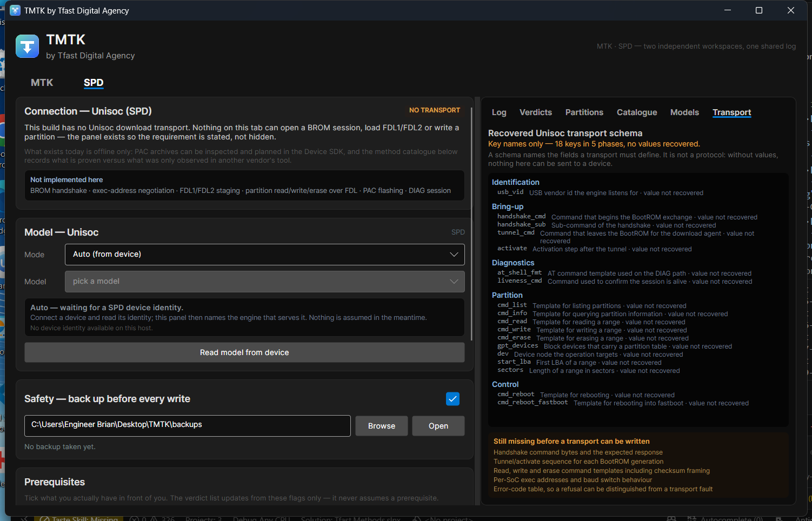
Task: Click 'No backup taken yet.' status text
Action: coord(60,447)
